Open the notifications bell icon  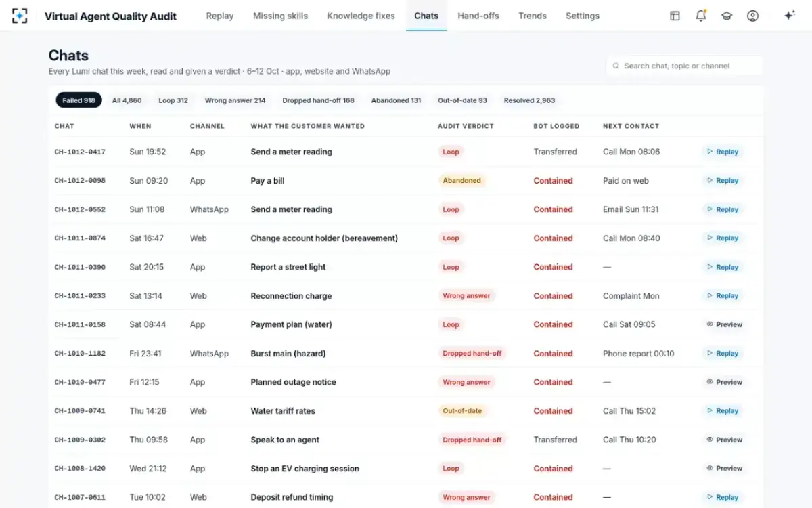click(x=701, y=16)
